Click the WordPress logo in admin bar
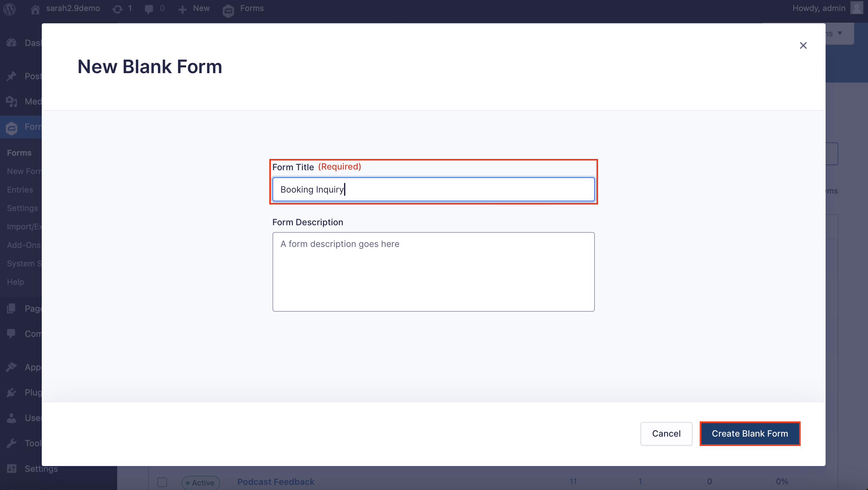 click(x=10, y=9)
